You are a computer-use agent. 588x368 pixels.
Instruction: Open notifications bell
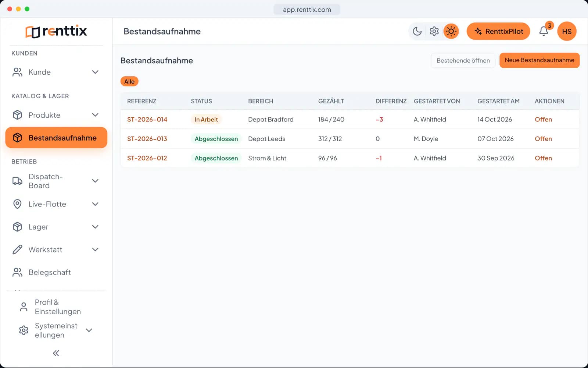coord(544,31)
